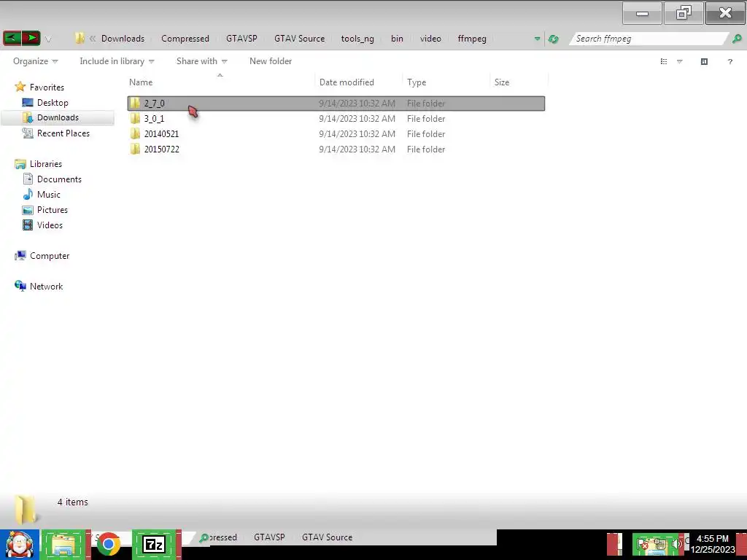Select the 2_7_0 folder
The height and width of the screenshot is (560, 747).
pos(336,104)
